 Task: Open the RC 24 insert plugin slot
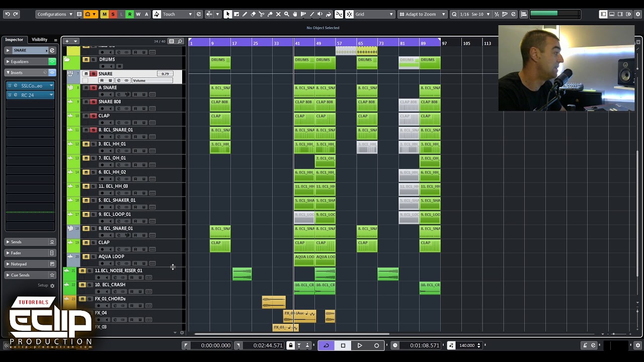[31, 95]
